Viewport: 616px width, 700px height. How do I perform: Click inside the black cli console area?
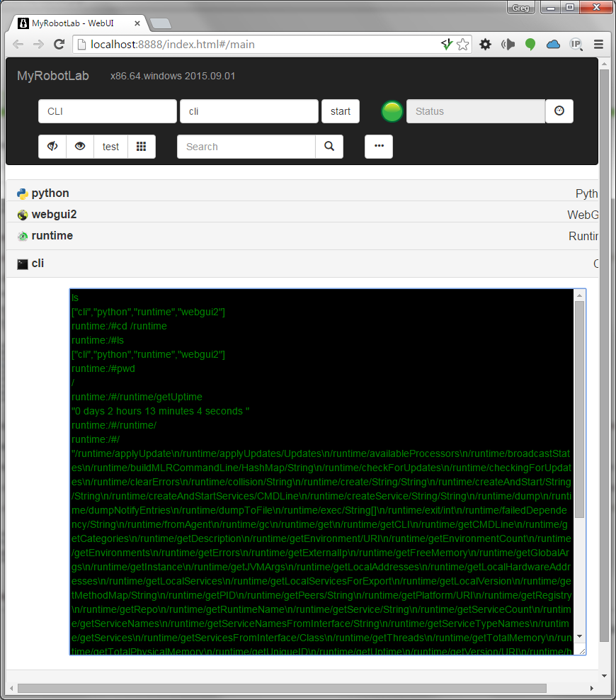322,472
